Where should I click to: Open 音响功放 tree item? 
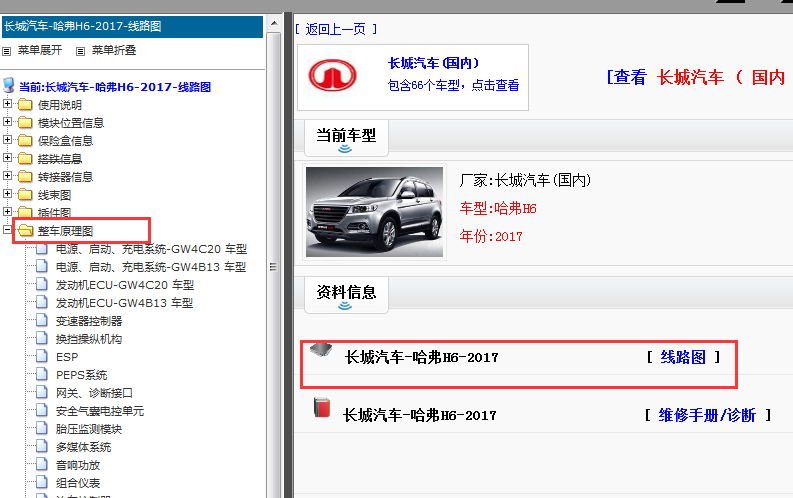tap(78, 465)
